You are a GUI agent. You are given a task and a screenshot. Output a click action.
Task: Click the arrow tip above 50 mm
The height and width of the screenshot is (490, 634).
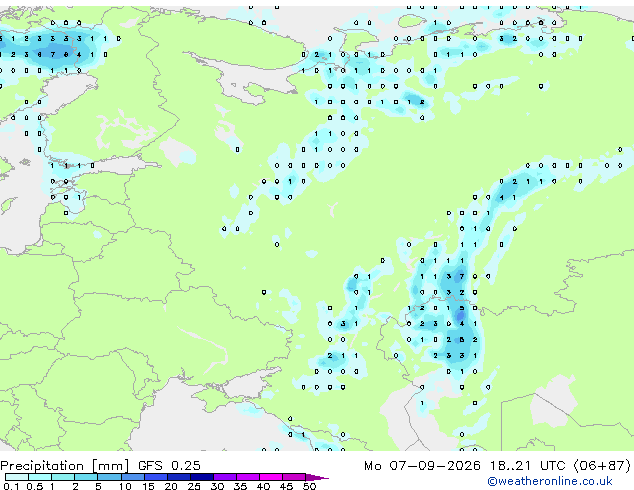coord(317,477)
